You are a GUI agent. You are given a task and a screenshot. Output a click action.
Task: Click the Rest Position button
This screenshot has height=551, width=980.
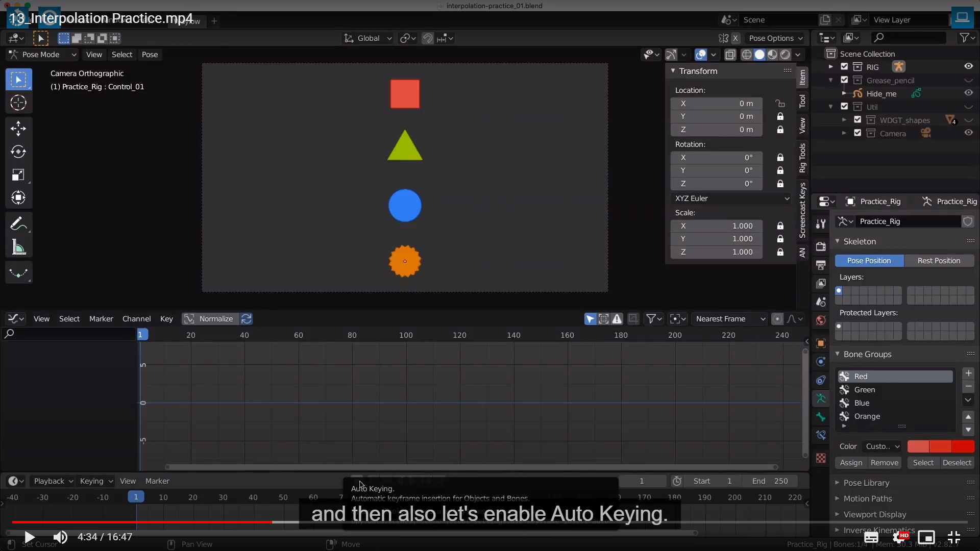(938, 261)
